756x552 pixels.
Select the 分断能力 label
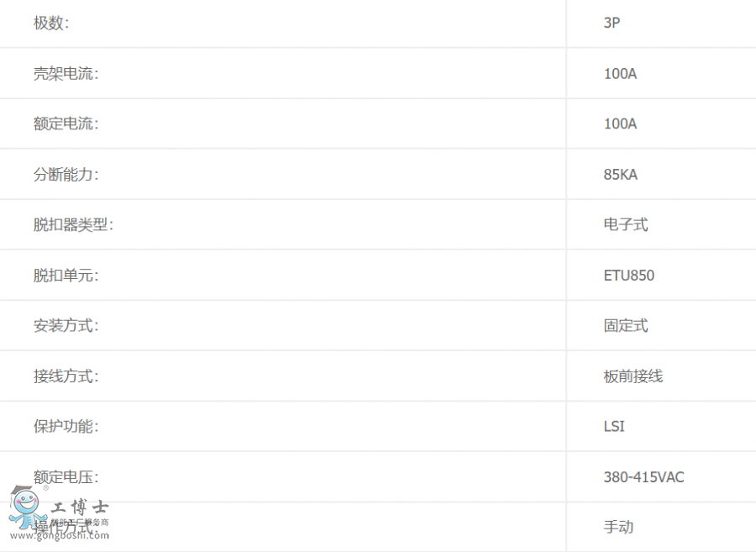pyautogui.click(x=66, y=175)
